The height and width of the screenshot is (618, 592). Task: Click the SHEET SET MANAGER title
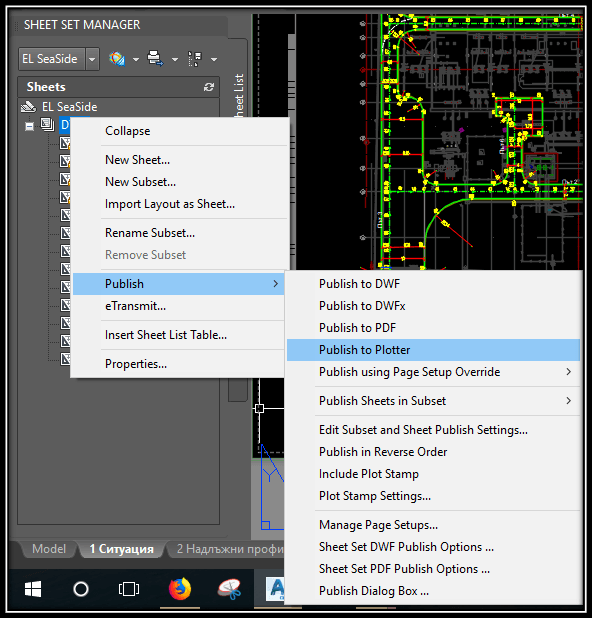point(82,25)
